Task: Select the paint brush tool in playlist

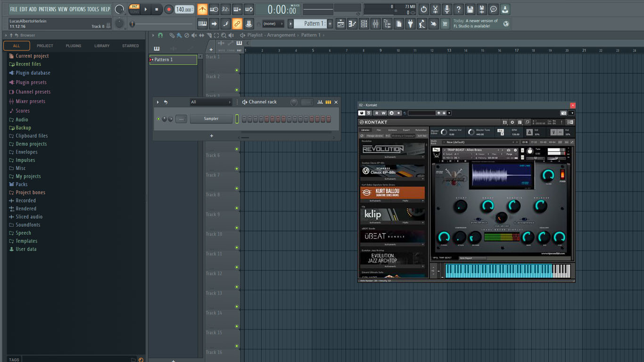Action: (x=179, y=35)
